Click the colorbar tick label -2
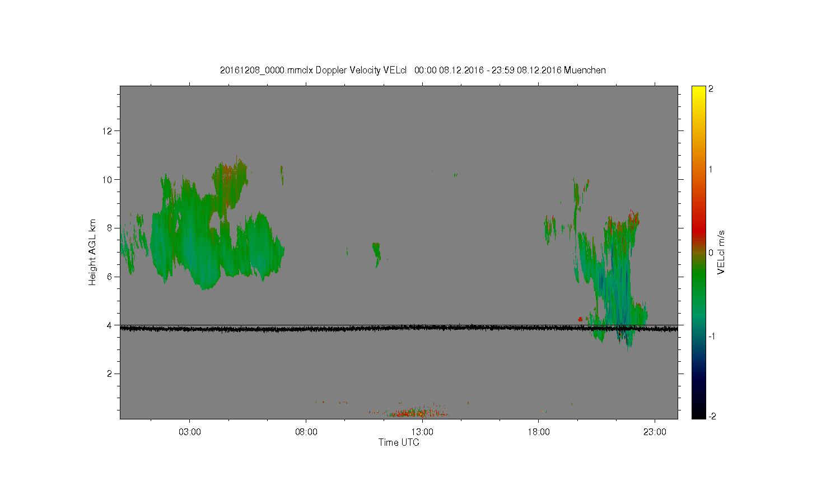Viewport: 840px width, 504px height. pyautogui.click(x=712, y=416)
